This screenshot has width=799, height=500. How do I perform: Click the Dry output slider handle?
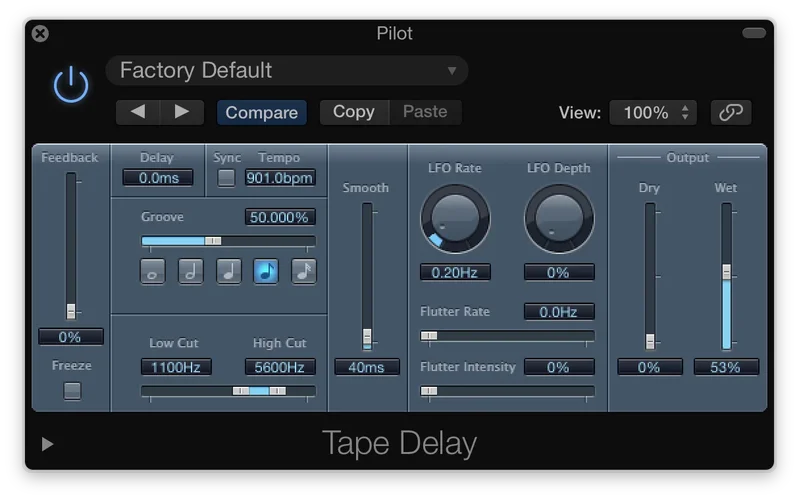650,341
